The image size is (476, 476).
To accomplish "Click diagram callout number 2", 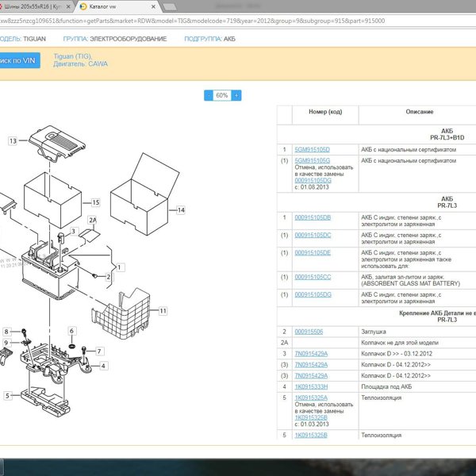I will [x=109, y=277].
